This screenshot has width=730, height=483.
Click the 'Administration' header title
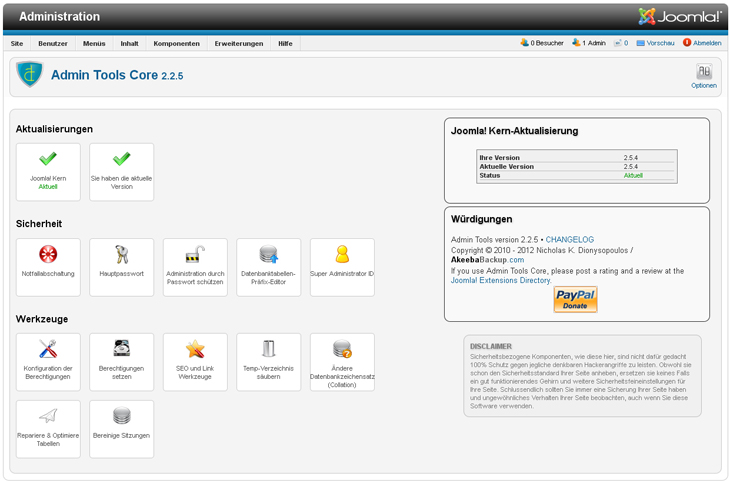(60, 17)
